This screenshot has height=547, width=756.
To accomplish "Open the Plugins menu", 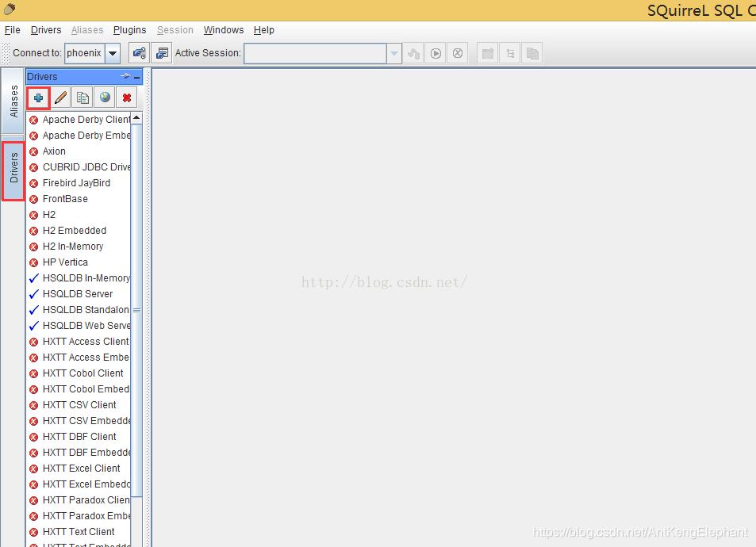I will pos(129,30).
